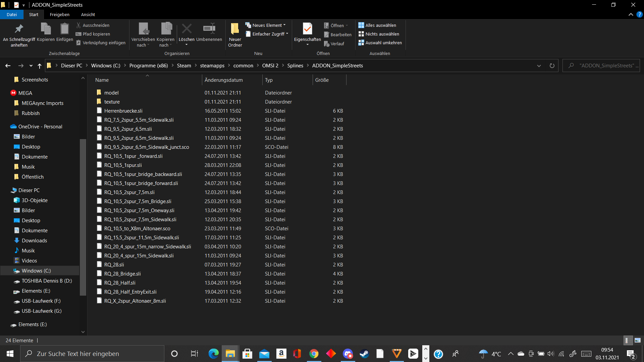Click the Umbenennen rename icon
The image size is (644, 362).
tap(209, 29)
